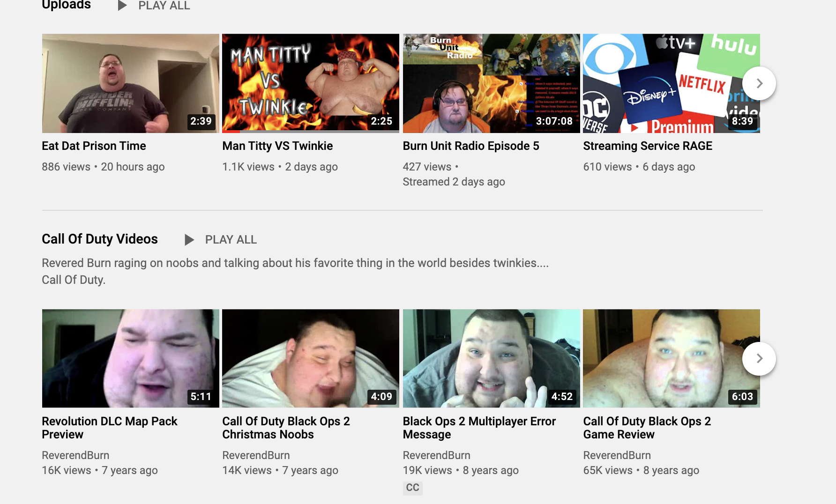Click the title Streaming Service RAGE

click(648, 146)
